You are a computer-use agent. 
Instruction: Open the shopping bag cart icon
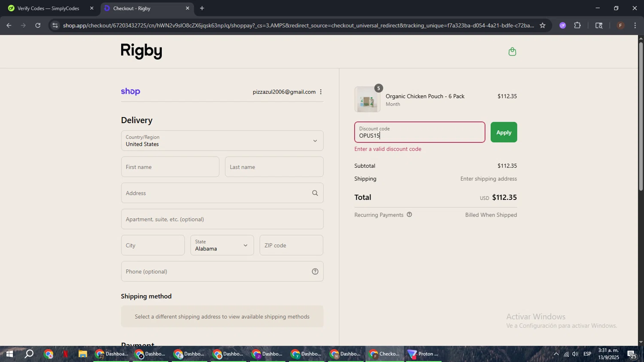(512, 52)
